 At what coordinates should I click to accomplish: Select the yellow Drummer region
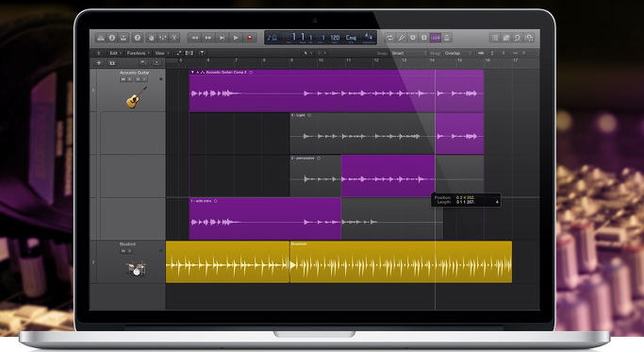[401, 262]
